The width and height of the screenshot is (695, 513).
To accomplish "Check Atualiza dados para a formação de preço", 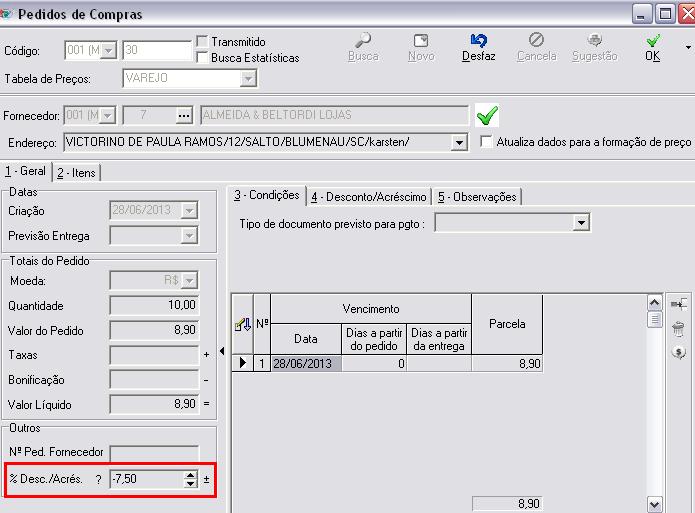I will click(x=487, y=143).
